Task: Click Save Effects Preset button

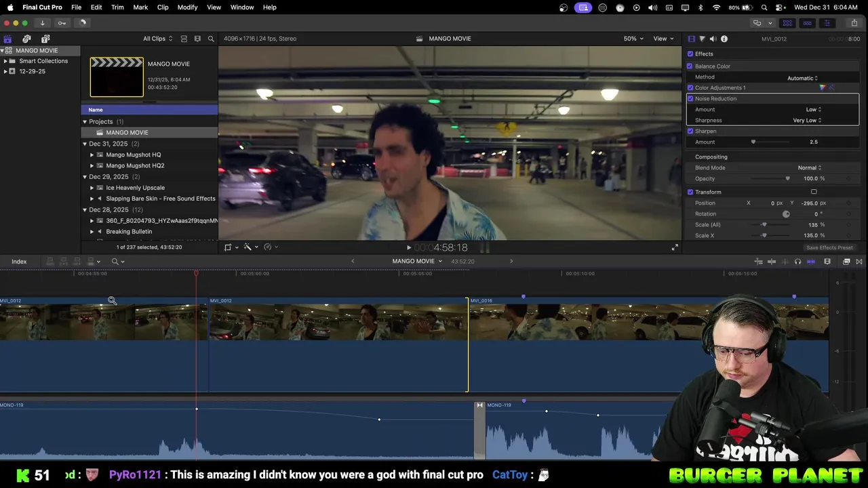Action: 829,248
